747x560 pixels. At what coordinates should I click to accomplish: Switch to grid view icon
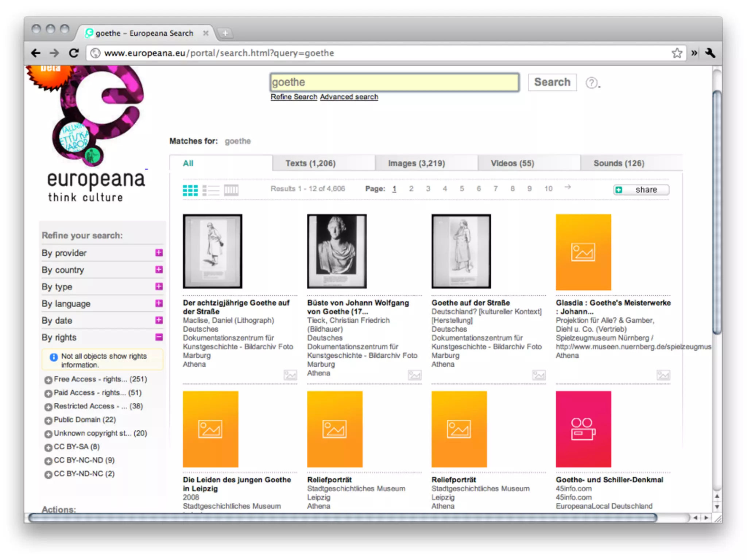(190, 190)
